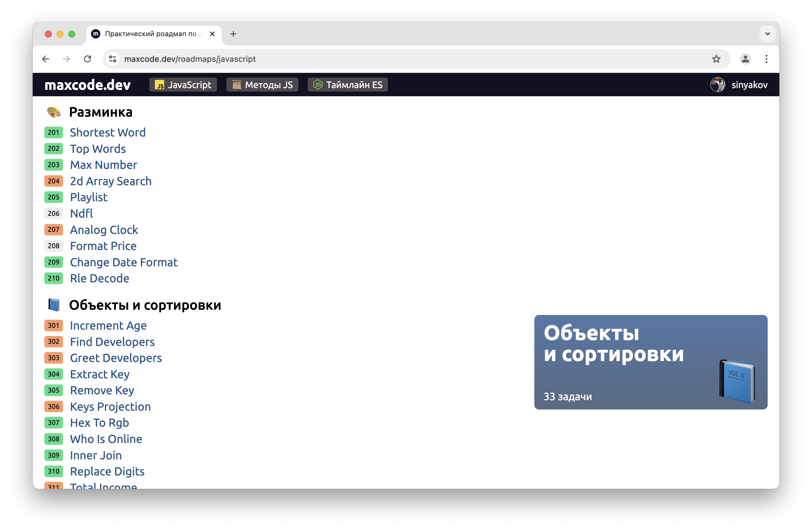Reload the page with refresh icon

pos(88,59)
